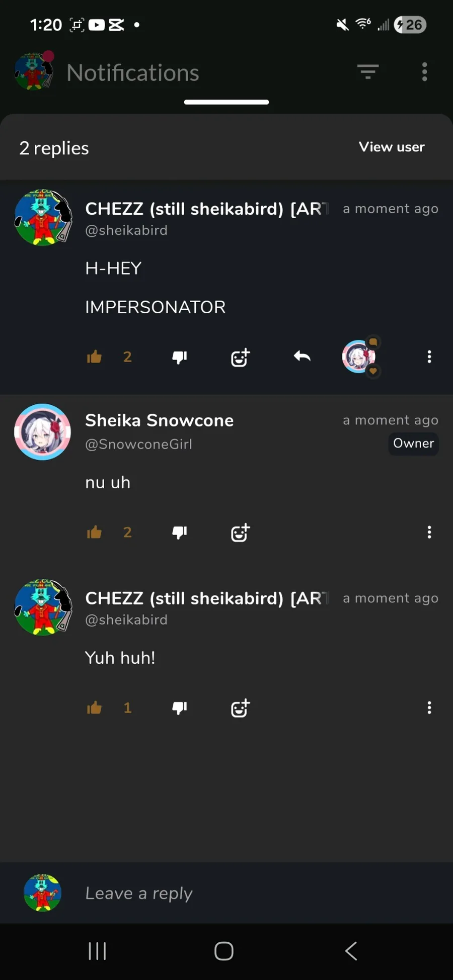Open options menu for "Yuh huh!" reply
Image resolution: width=453 pixels, height=980 pixels.
(x=429, y=707)
